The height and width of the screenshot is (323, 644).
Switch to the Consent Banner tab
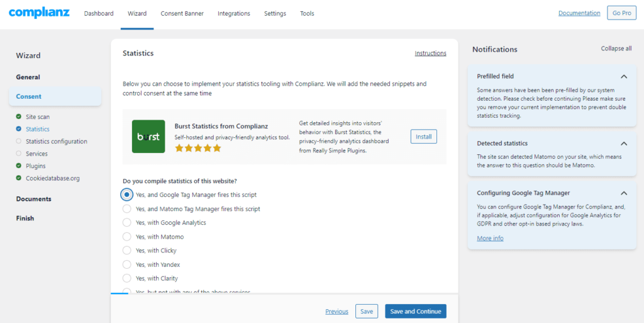(182, 14)
